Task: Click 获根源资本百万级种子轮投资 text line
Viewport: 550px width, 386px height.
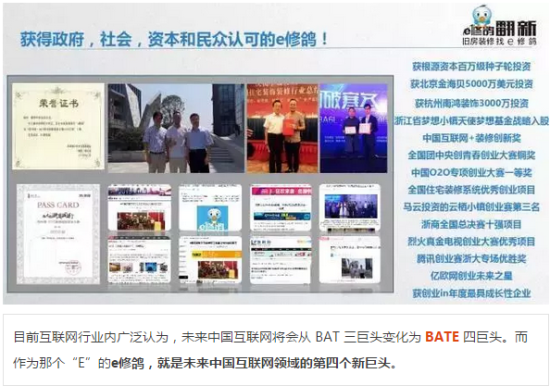Action: 471,66
